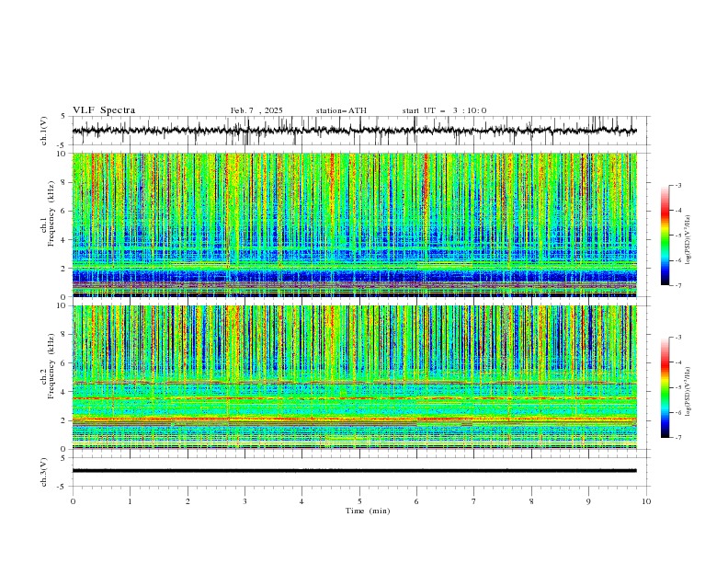Click the '10' tick on the time axis

point(646,501)
